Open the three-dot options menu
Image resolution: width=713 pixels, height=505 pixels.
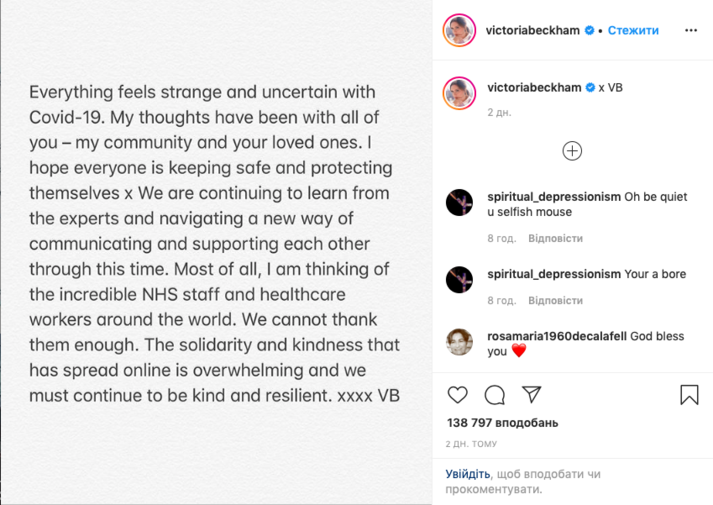(691, 30)
